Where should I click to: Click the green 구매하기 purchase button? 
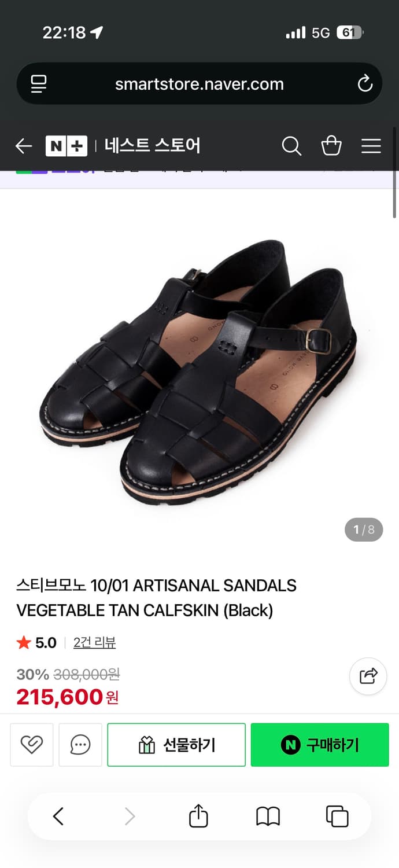[320, 745]
